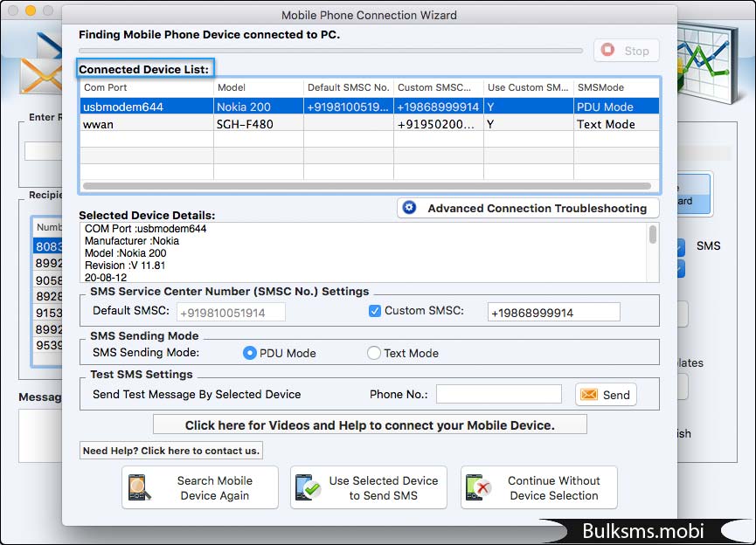Click the Advanced Connection Troubleshooting gear icon
The image size is (756, 545).
click(409, 208)
